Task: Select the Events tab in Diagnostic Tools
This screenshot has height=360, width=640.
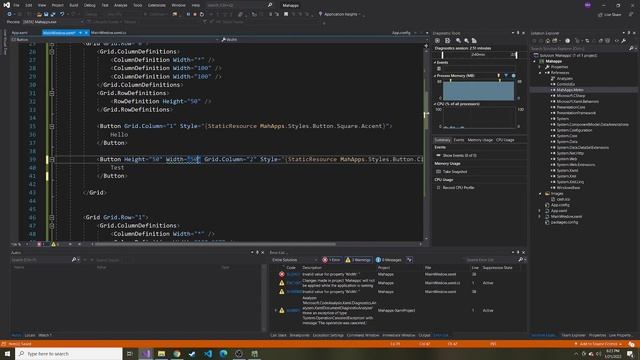Action: coord(459,140)
